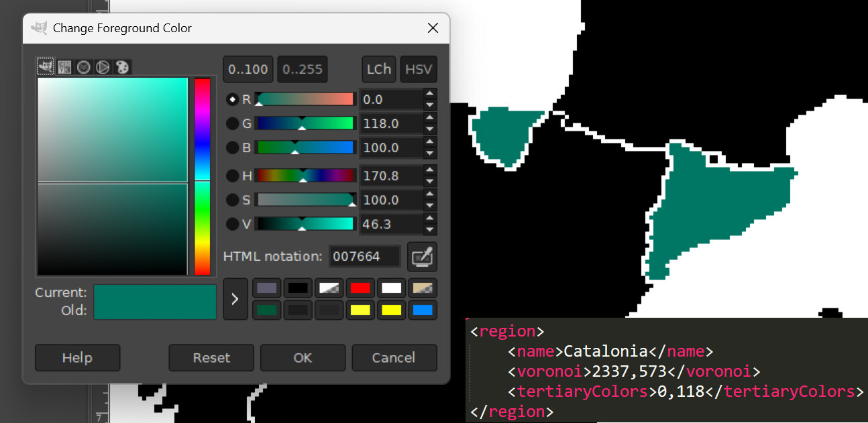The width and height of the screenshot is (868, 423).
Task: Confirm the color with OK
Action: (x=303, y=358)
